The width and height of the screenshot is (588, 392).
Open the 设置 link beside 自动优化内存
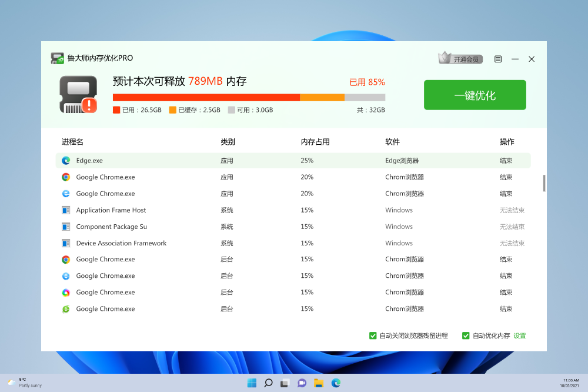tap(520, 335)
